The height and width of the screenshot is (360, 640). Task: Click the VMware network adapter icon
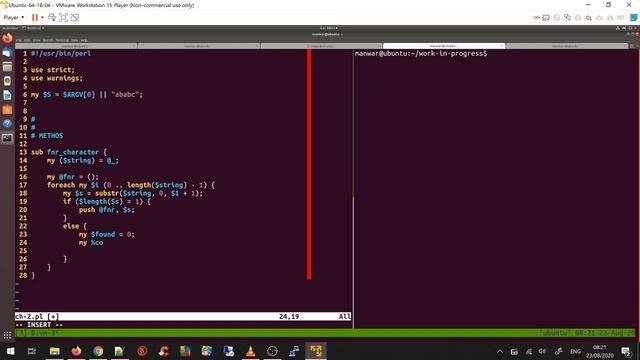(567, 18)
